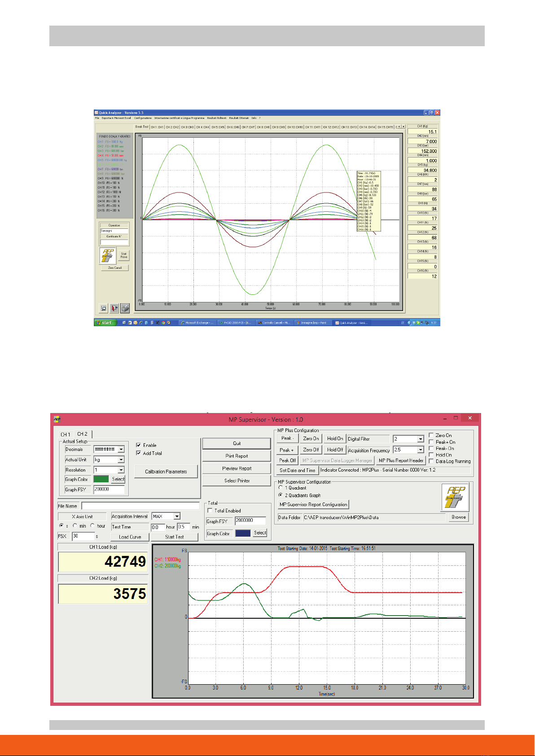
Task: Click the AEP transducers logo in MP Supervisor
Action: click(455, 497)
